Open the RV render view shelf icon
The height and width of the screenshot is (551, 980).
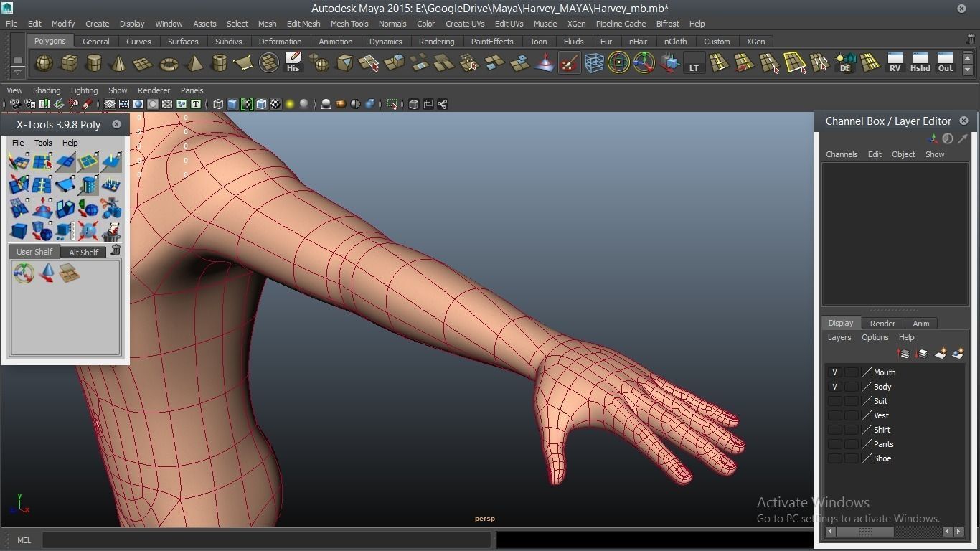(x=895, y=63)
